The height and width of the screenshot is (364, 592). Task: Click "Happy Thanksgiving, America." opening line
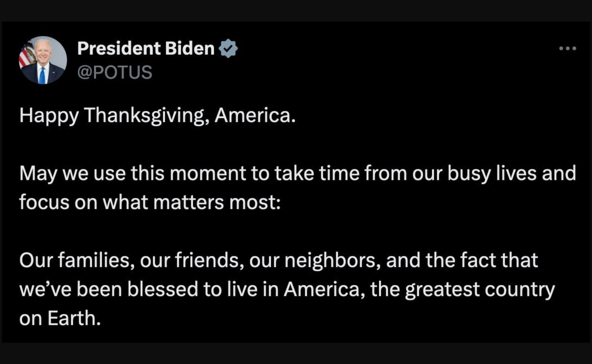[x=157, y=115]
